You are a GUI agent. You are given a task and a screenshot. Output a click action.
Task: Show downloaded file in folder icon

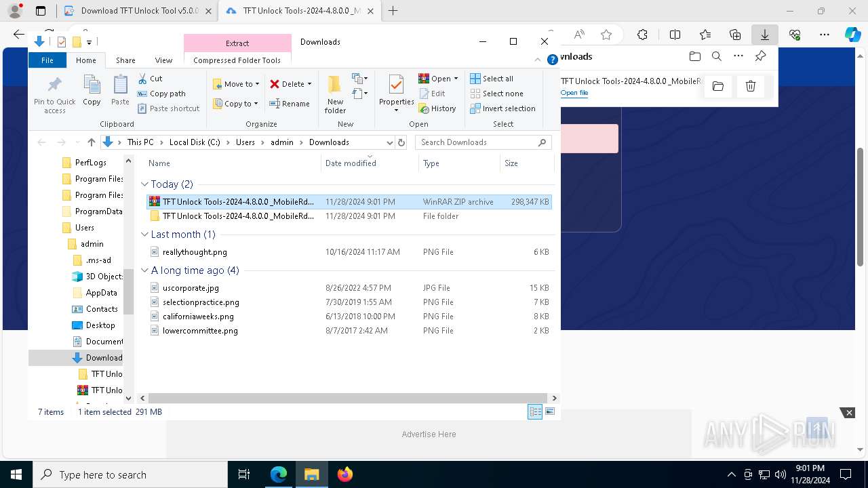coord(718,86)
